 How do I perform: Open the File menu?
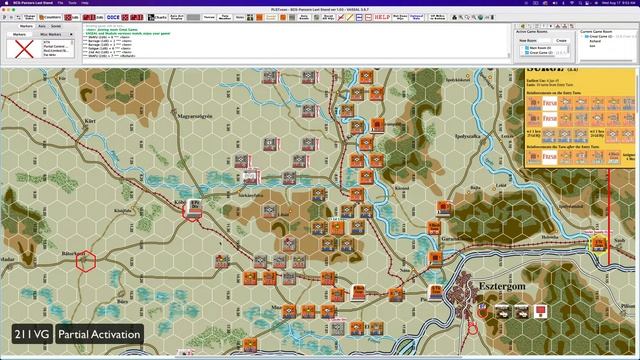click(x=60, y=2)
